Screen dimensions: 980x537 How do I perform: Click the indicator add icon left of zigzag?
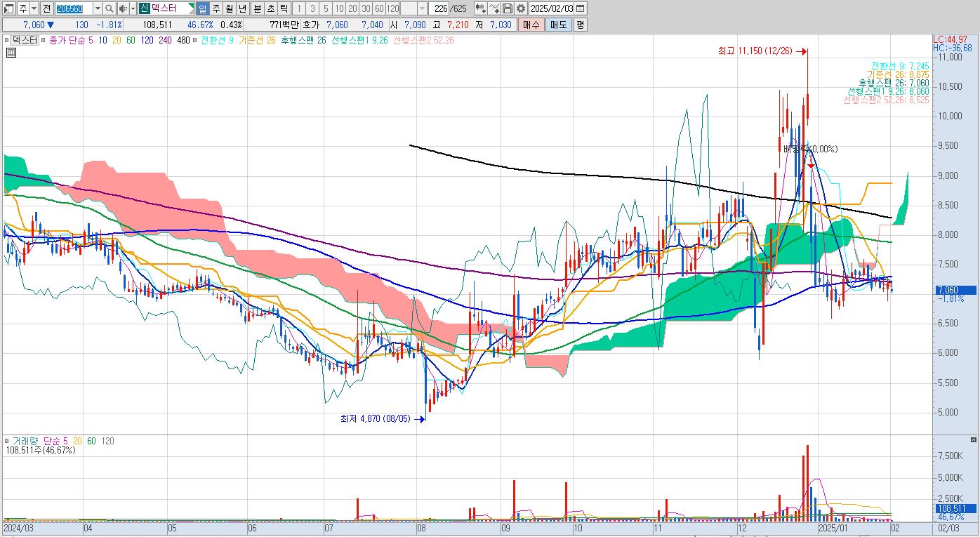tap(481, 8)
